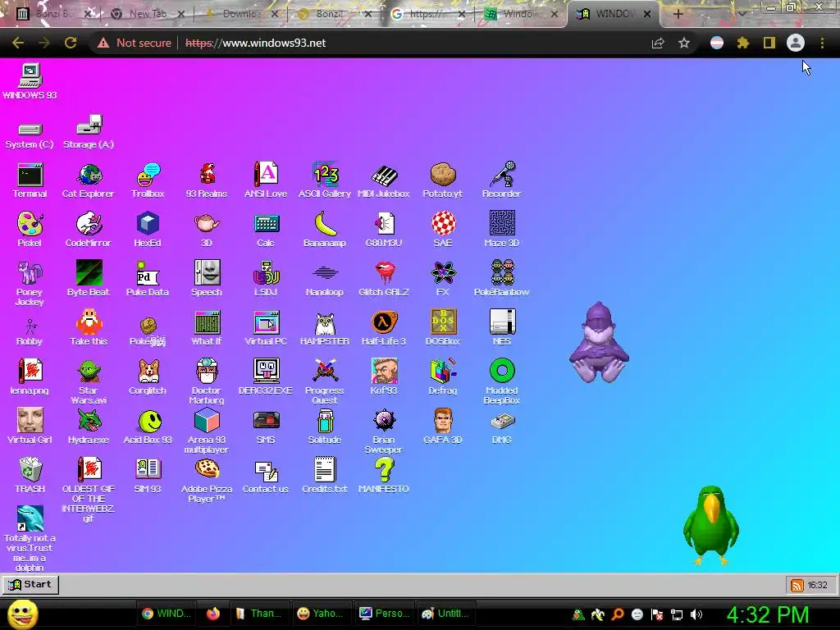This screenshot has height=630, width=840.
Task: Launch Cat Explorer browser icon
Action: 89,180
